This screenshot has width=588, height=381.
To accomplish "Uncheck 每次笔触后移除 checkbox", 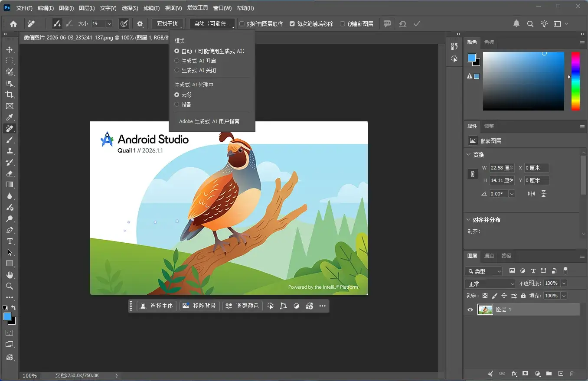I will 292,24.
